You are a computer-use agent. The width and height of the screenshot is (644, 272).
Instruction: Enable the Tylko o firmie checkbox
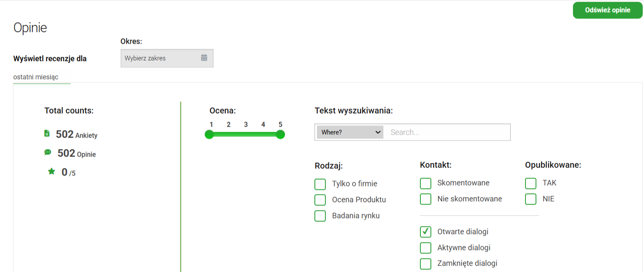(320, 184)
